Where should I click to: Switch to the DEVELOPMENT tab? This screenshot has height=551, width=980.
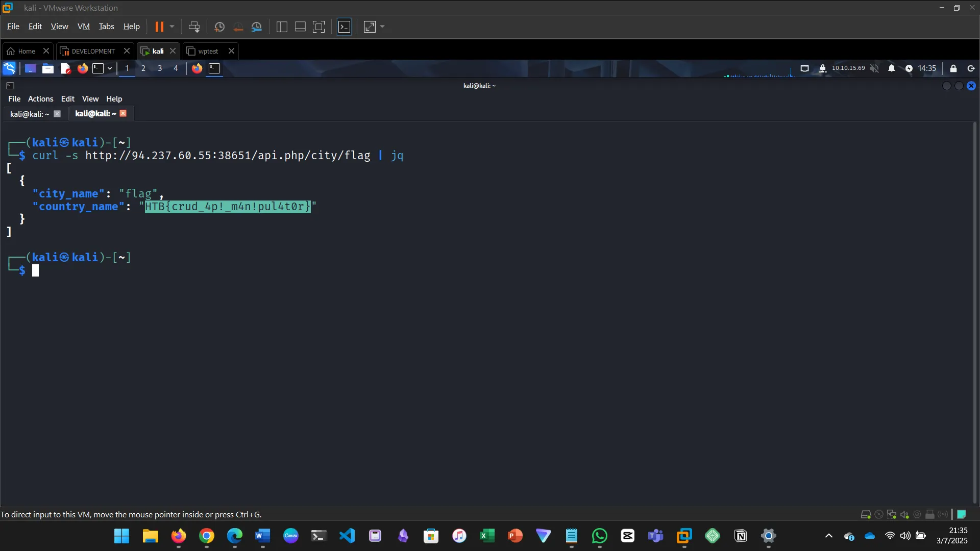(x=93, y=51)
